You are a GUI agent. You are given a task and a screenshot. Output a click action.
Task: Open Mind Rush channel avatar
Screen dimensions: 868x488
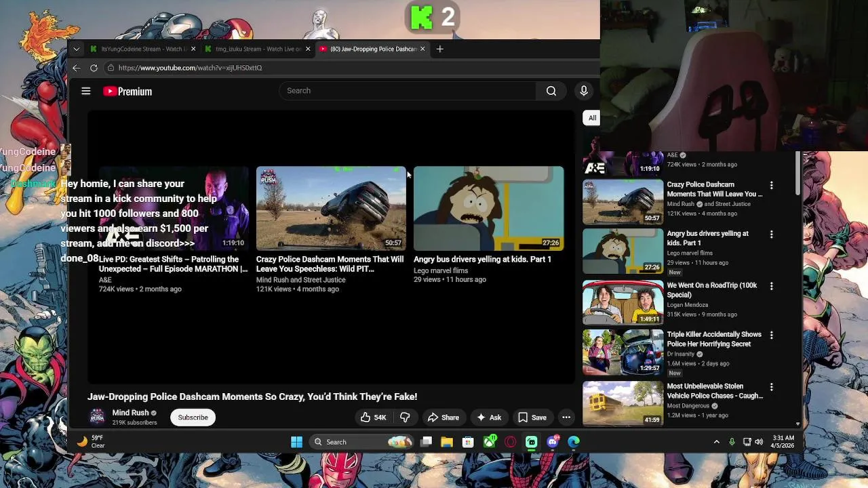(98, 417)
